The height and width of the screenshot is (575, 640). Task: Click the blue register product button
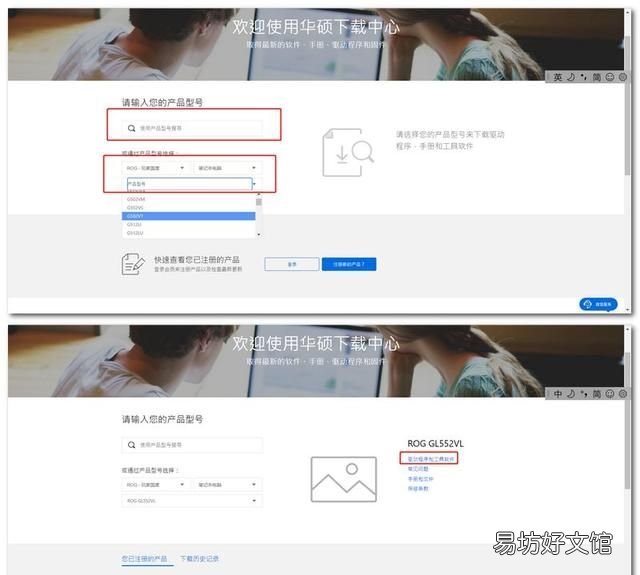click(x=349, y=264)
